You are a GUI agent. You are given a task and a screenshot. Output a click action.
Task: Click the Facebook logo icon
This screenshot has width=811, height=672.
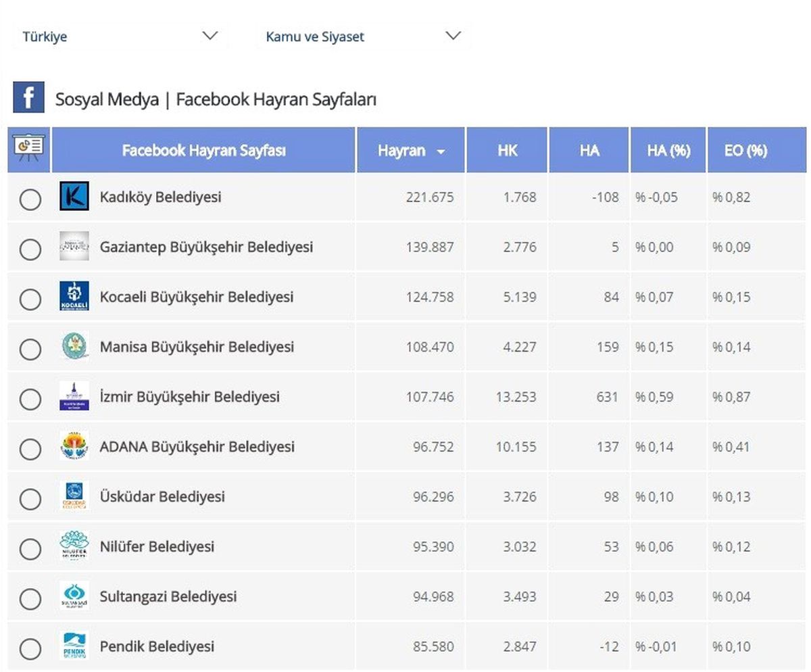[x=28, y=97]
